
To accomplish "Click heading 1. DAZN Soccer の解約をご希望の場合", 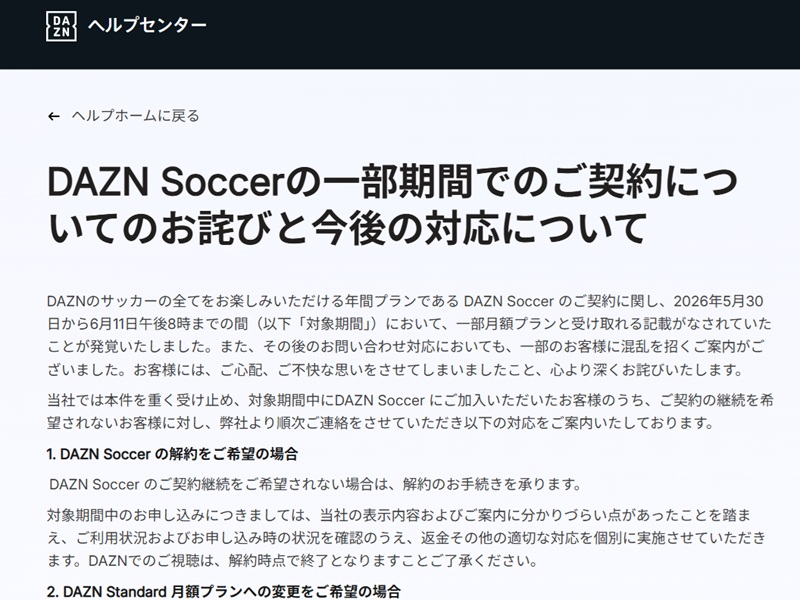I will [x=172, y=454].
